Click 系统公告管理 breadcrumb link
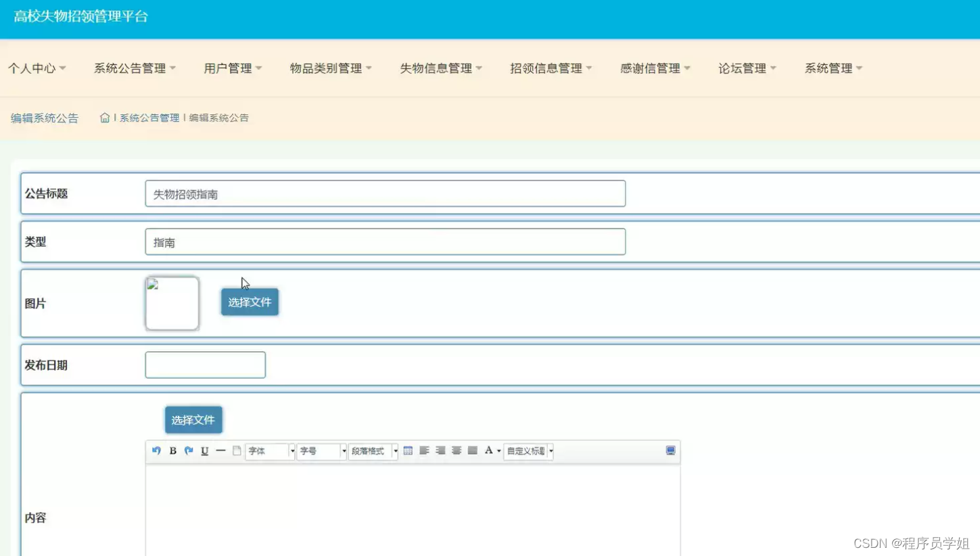This screenshot has width=980, height=556. 149,118
